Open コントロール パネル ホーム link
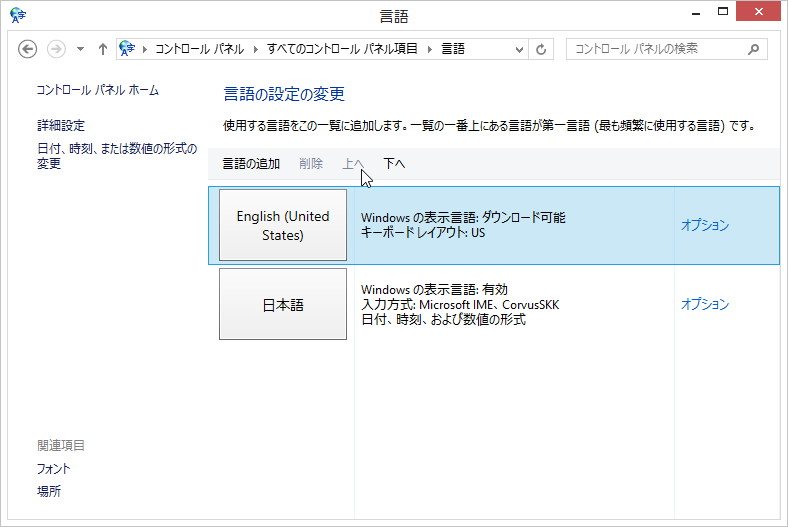 [x=97, y=90]
